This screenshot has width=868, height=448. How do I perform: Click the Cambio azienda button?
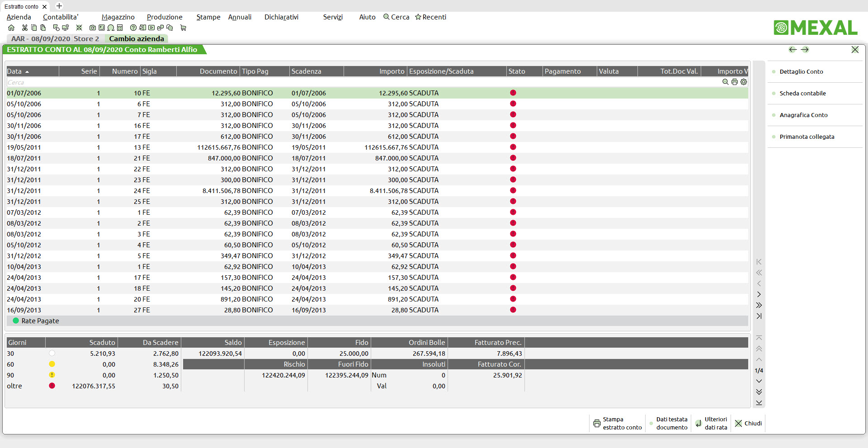coord(137,38)
